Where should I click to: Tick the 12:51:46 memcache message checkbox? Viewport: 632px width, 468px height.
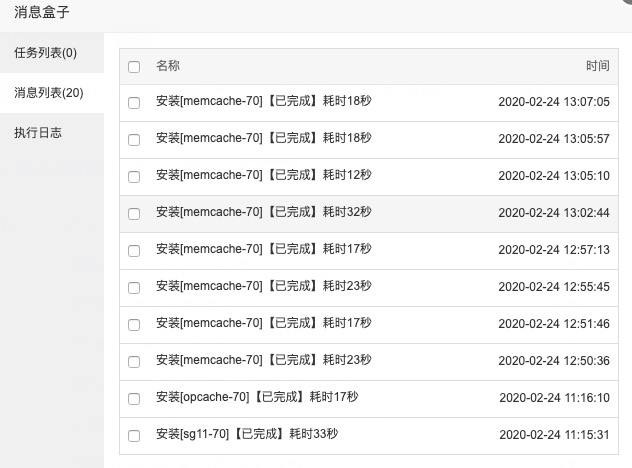click(x=134, y=325)
